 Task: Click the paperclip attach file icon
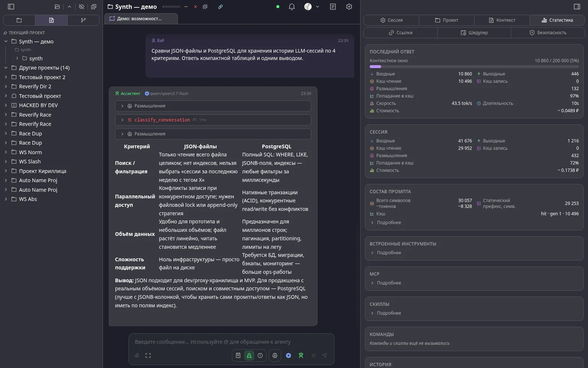click(137, 355)
